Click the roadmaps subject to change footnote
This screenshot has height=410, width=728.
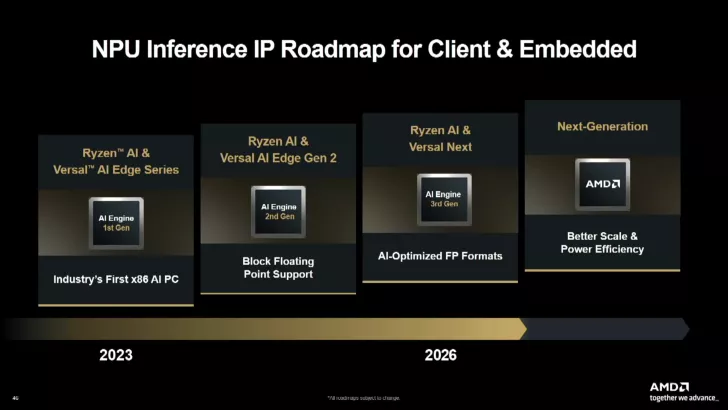click(x=364, y=398)
